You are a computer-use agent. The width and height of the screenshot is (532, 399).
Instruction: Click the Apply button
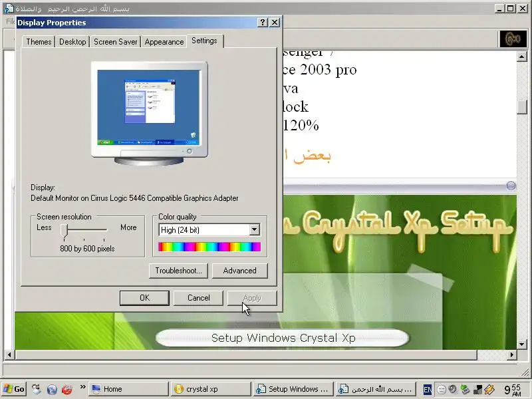(x=252, y=298)
